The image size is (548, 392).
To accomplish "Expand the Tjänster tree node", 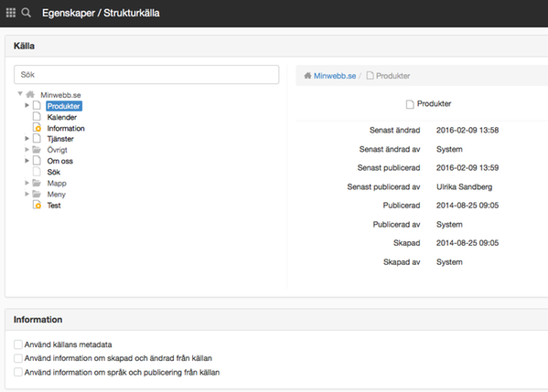I will [27, 139].
